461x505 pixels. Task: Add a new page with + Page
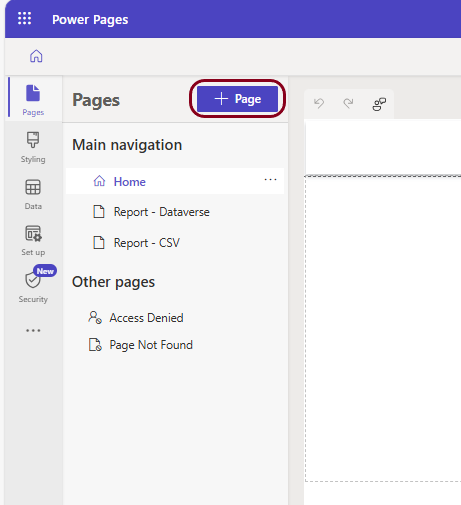237,99
